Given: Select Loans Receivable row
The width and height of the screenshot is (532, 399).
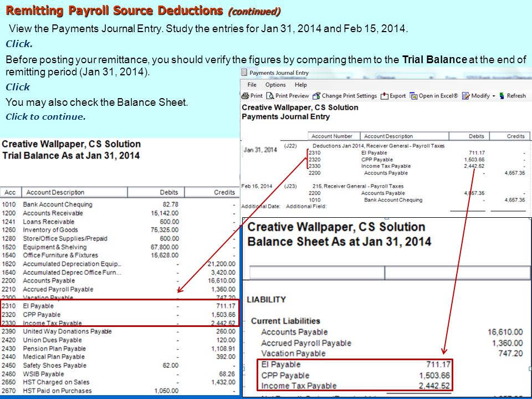Looking at the screenshot, I should tap(119, 222).
